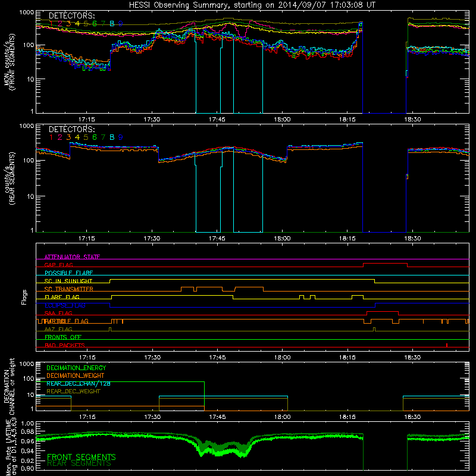This screenshot has height=476, width=476.
Task: Click cyan detector '8' in front panel legend
Action: [x=112, y=24]
